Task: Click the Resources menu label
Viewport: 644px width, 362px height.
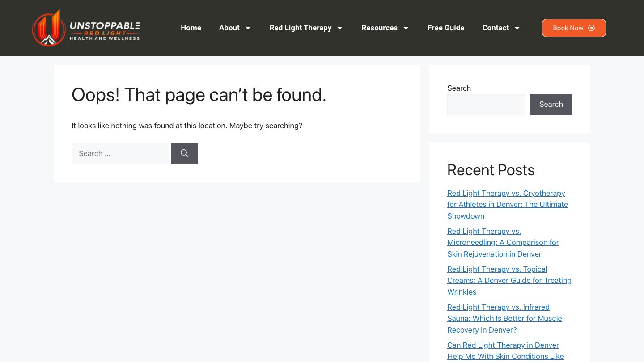Action: coord(379,28)
